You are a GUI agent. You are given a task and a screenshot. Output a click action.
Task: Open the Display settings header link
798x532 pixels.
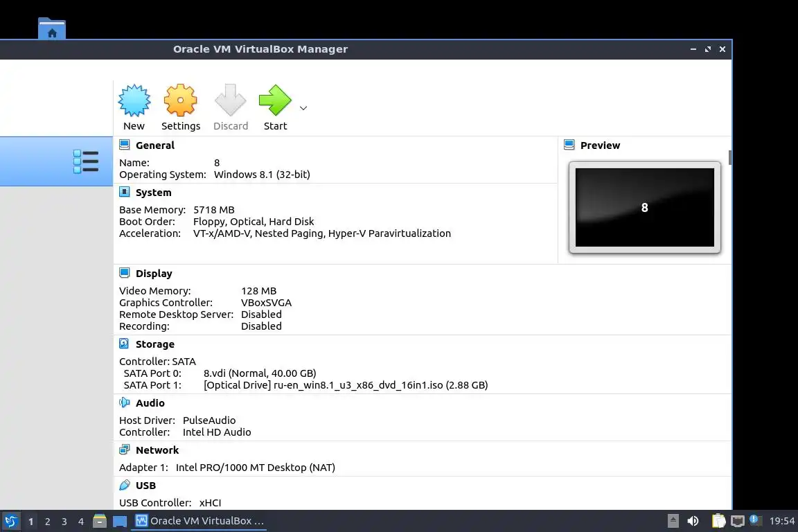(154, 274)
